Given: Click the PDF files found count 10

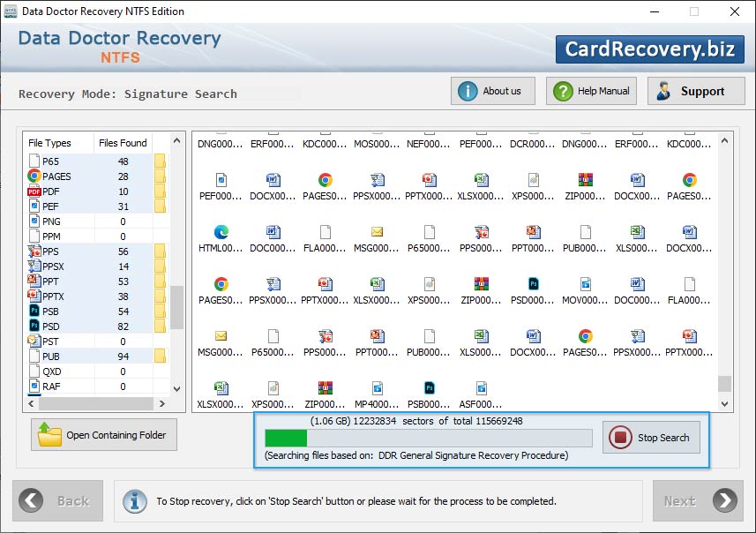Looking at the screenshot, I should coord(123,191).
